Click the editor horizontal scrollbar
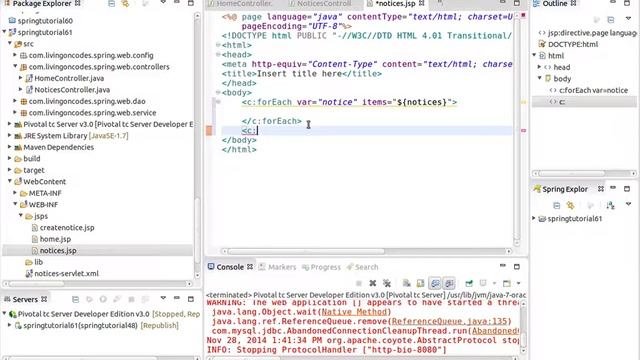The height and width of the screenshot is (360, 640). click(x=306, y=251)
